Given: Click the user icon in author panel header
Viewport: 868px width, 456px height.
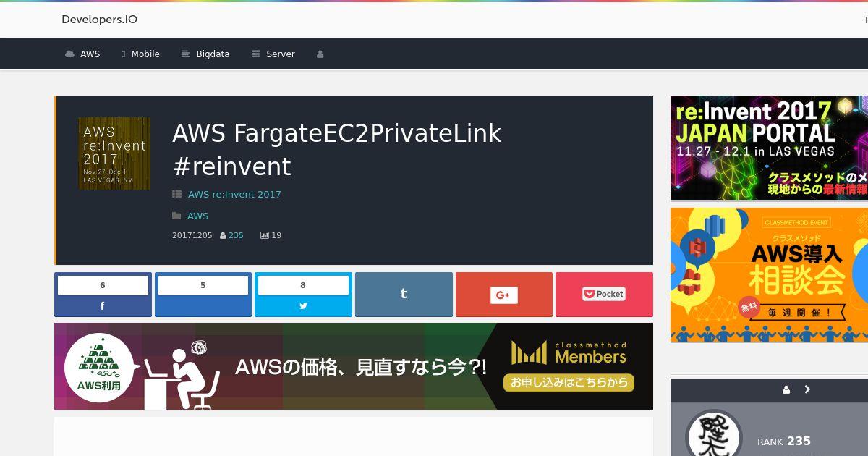Looking at the screenshot, I should point(786,389).
